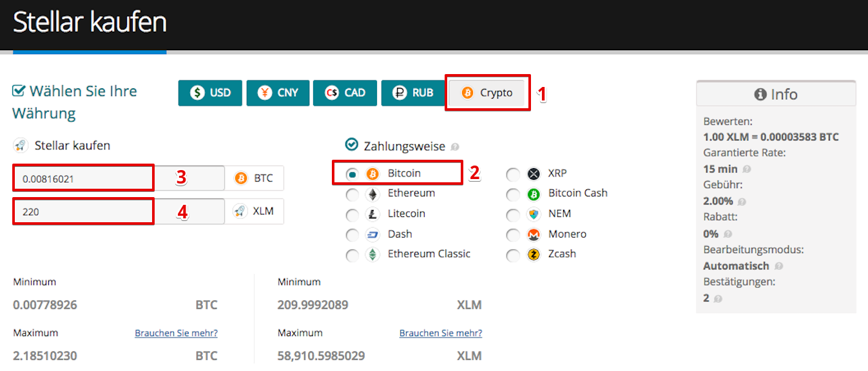
Task: Click the maximum XLM value 58,910.5985029
Action: coord(321,356)
